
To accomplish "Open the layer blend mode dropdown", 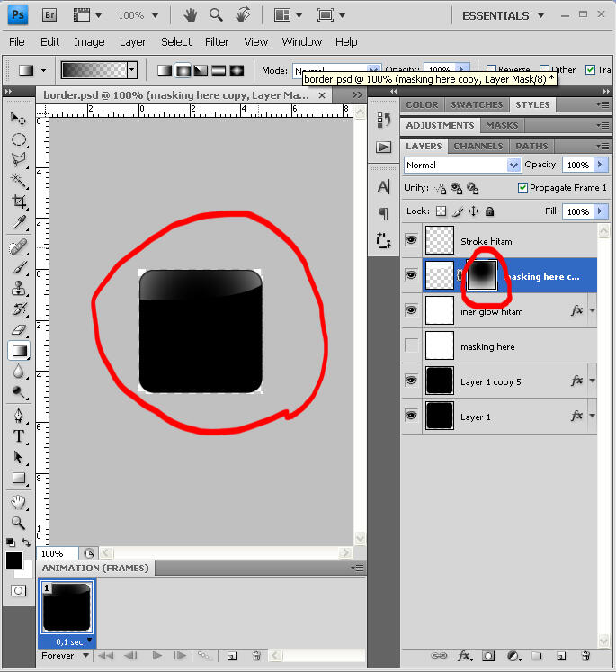I will 462,165.
